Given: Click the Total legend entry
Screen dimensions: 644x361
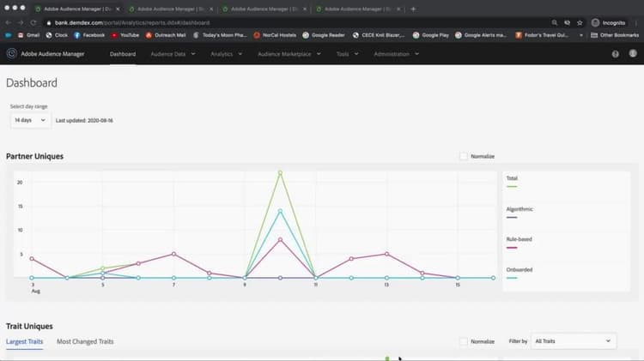Looking at the screenshot, I should [x=512, y=182].
